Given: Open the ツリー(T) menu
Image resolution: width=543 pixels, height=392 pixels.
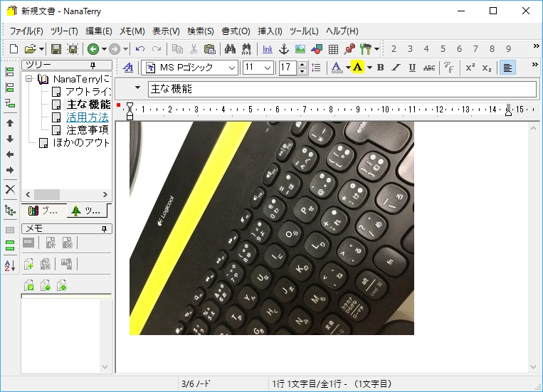Looking at the screenshot, I should (x=64, y=31).
